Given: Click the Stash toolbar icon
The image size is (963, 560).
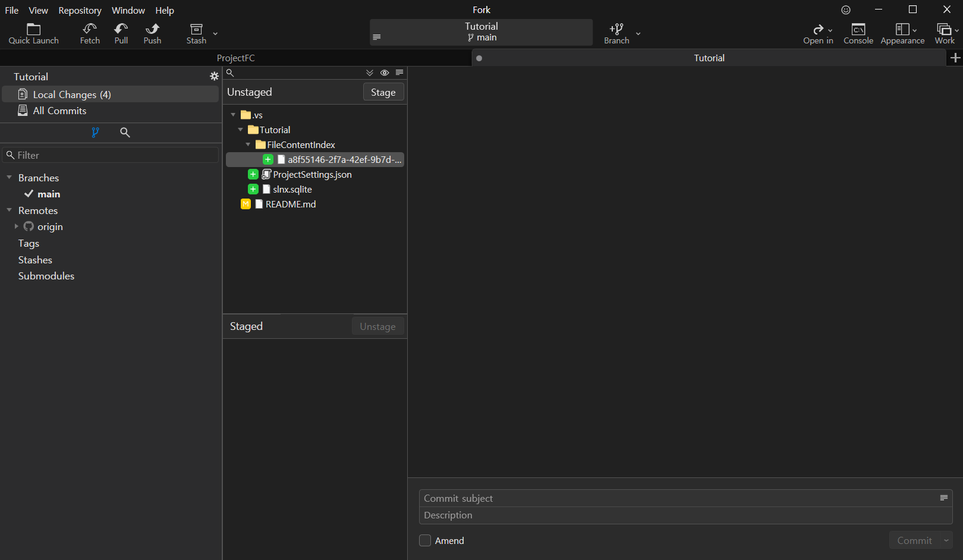Looking at the screenshot, I should pos(196,29).
